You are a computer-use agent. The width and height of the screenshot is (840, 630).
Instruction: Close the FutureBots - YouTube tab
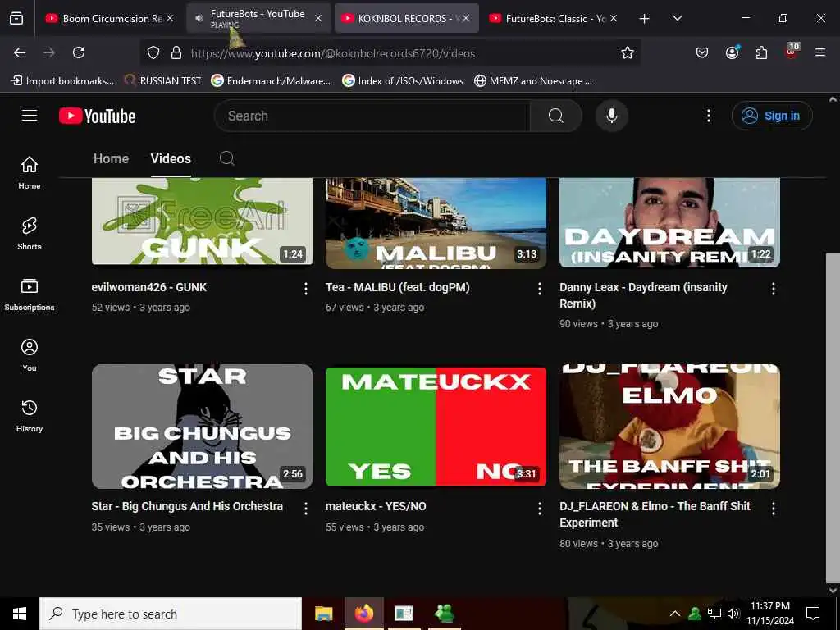coord(318,18)
